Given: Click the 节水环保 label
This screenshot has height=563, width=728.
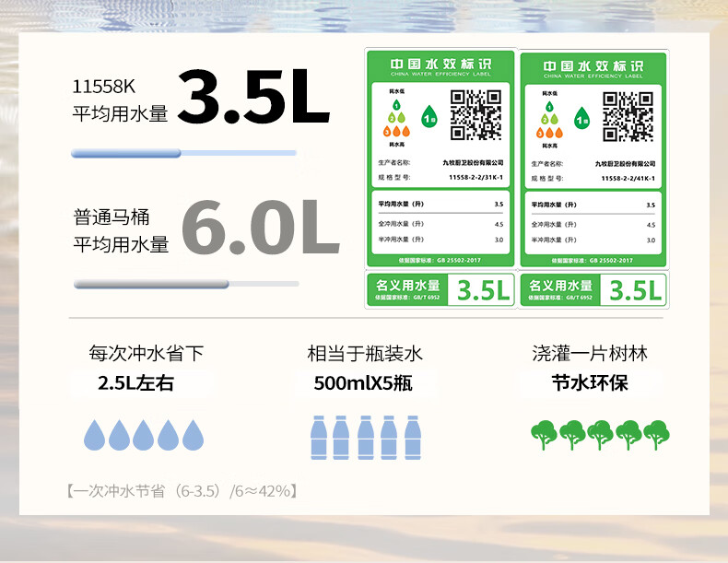Looking at the screenshot, I should click(x=590, y=382).
